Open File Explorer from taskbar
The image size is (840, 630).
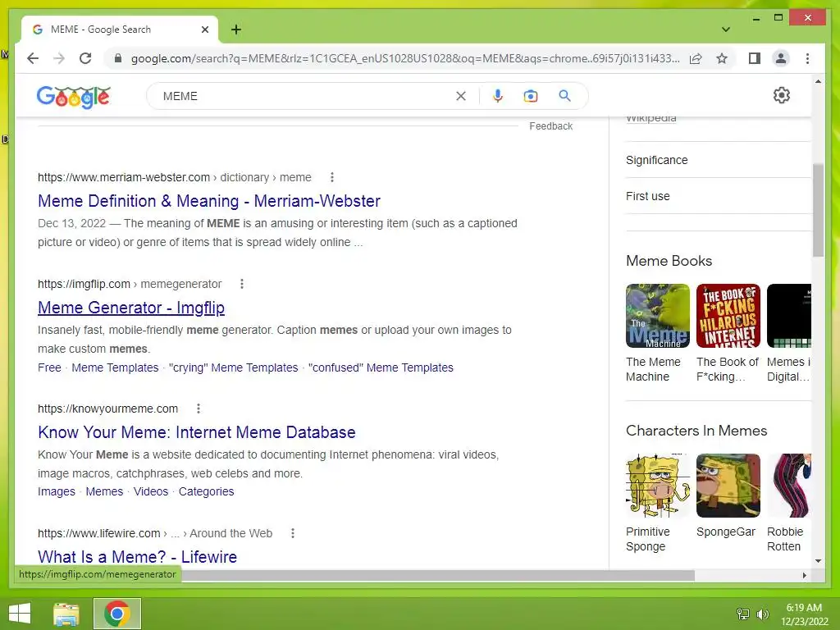coord(66,614)
